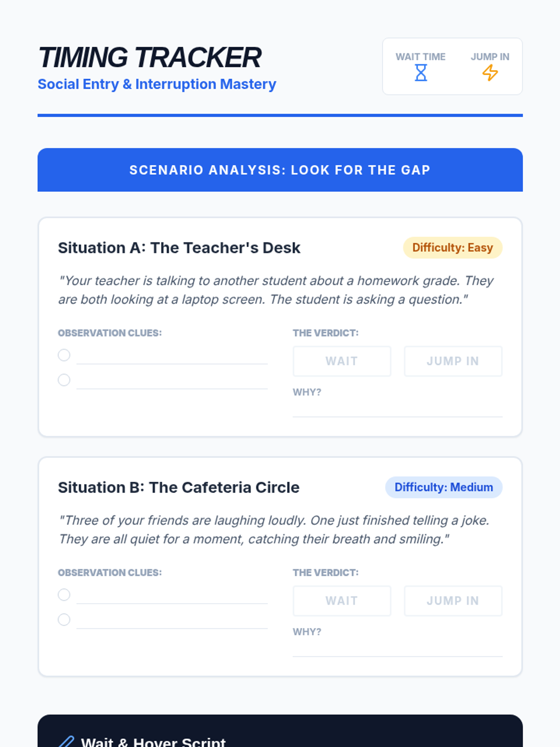
Task: Choose JUMP IN verdict for The Teacher's Desk
Action: pyautogui.click(x=453, y=361)
